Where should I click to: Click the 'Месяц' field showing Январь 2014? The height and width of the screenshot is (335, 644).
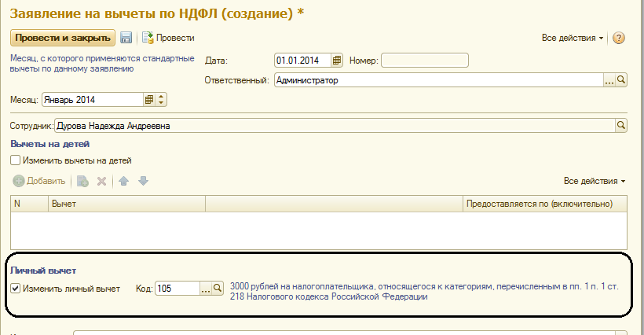click(93, 100)
